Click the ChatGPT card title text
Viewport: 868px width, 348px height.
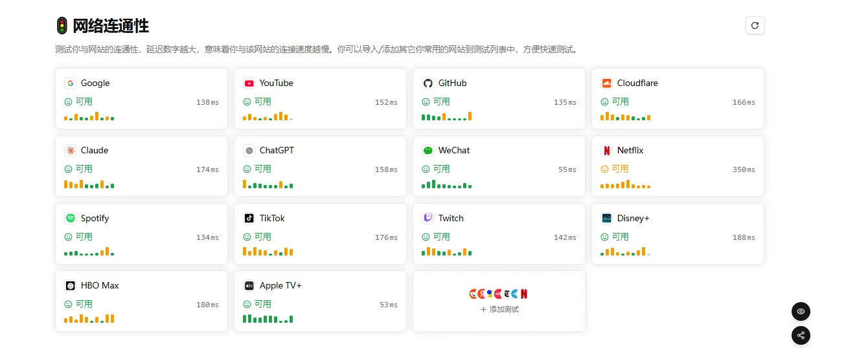click(x=277, y=150)
